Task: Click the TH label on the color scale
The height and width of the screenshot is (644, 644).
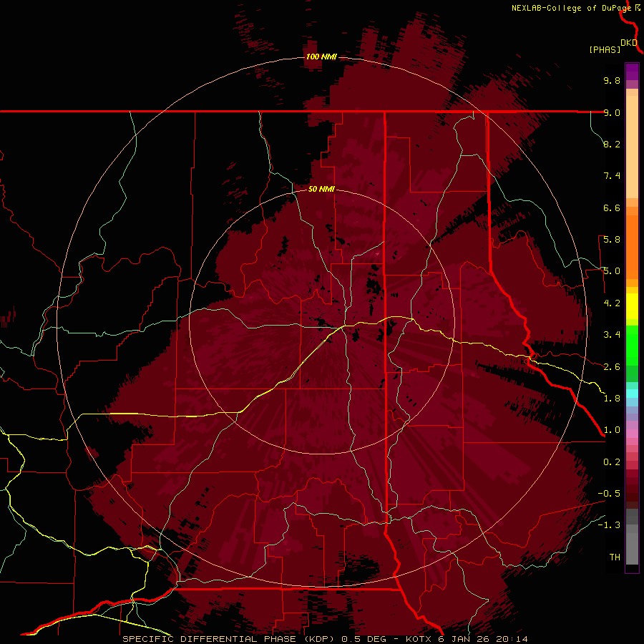Action: click(x=615, y=557)
